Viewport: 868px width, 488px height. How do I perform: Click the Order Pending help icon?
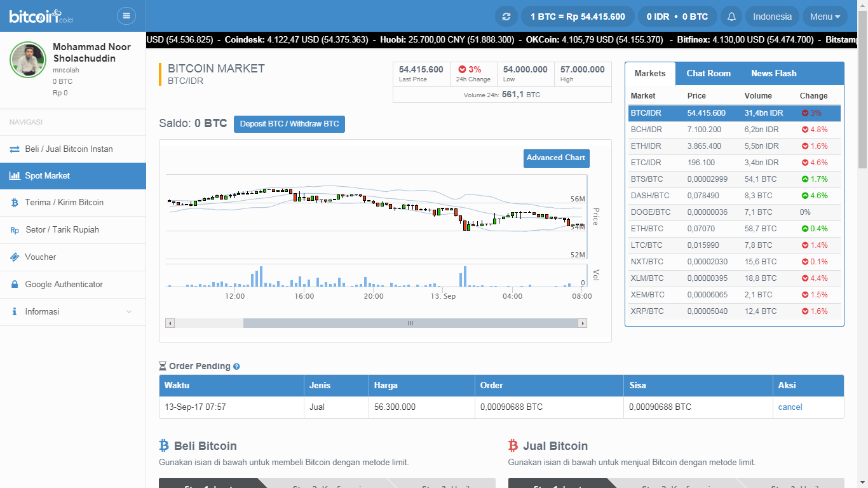[x=236, y=367]
